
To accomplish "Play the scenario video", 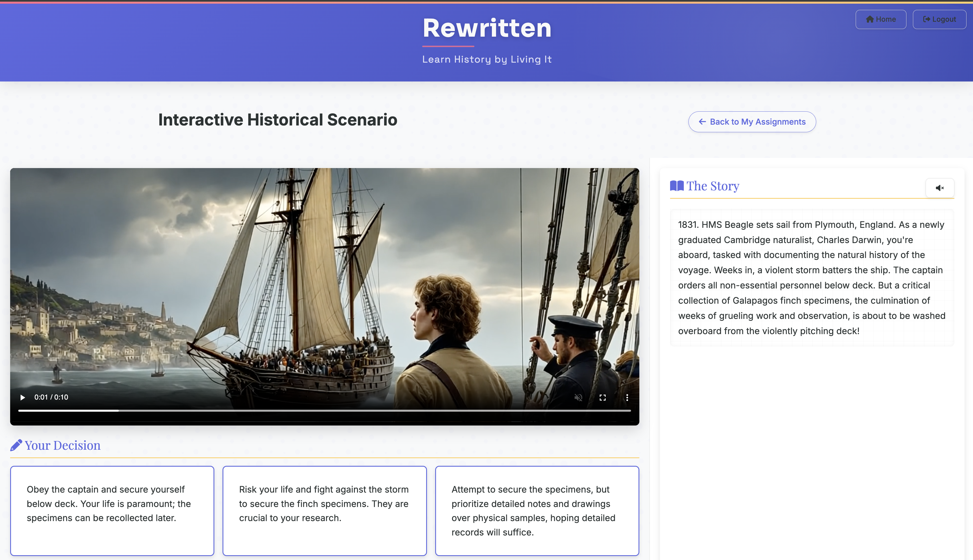I will click(x=22, y=397).
